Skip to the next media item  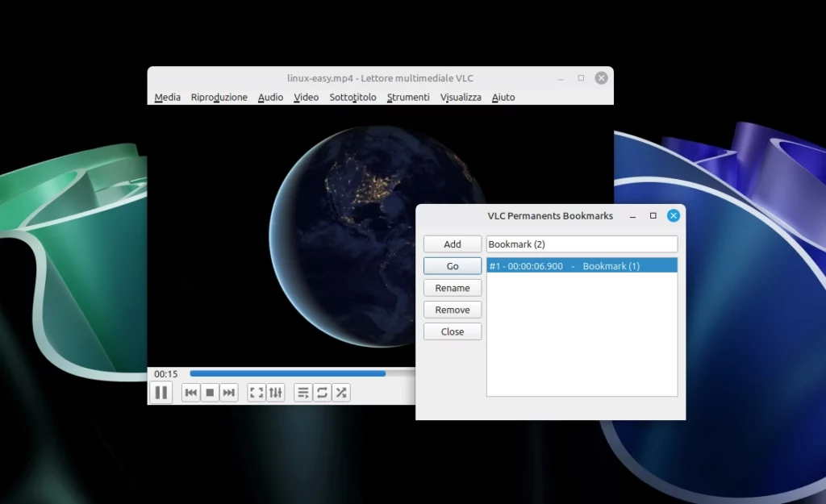click(x=229, y=393)
